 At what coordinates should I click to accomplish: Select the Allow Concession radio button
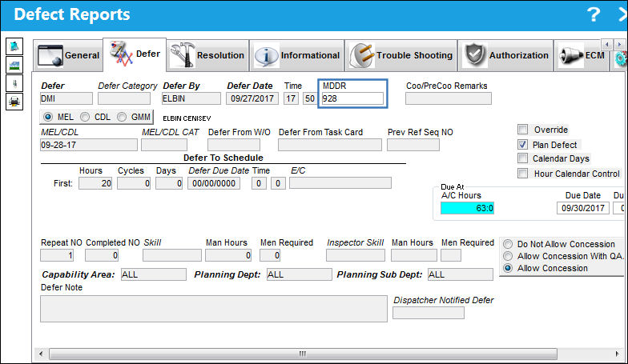(508, 268)
